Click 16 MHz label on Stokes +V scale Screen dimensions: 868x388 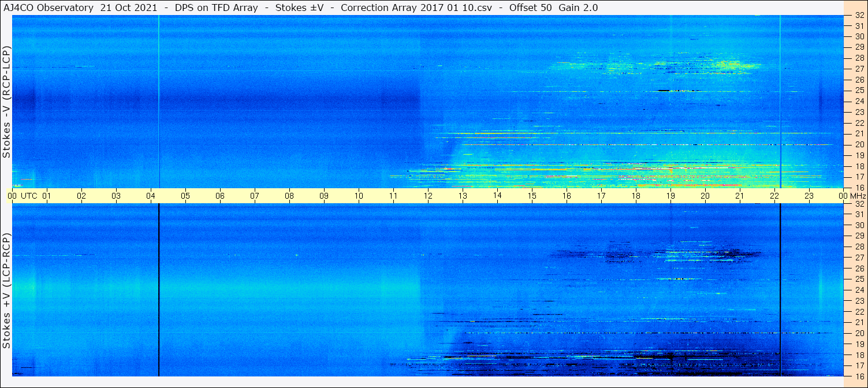point(859,376)
